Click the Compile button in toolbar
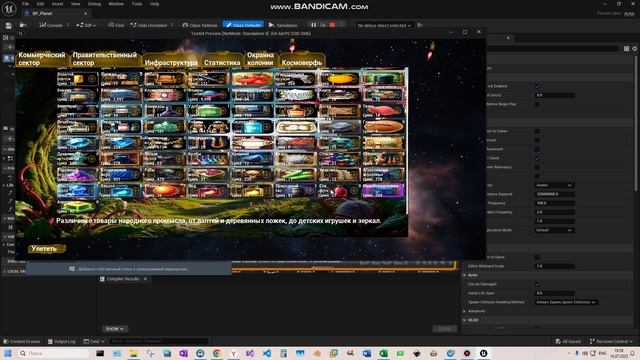This screenshot has width=640, height=360. 51,25
